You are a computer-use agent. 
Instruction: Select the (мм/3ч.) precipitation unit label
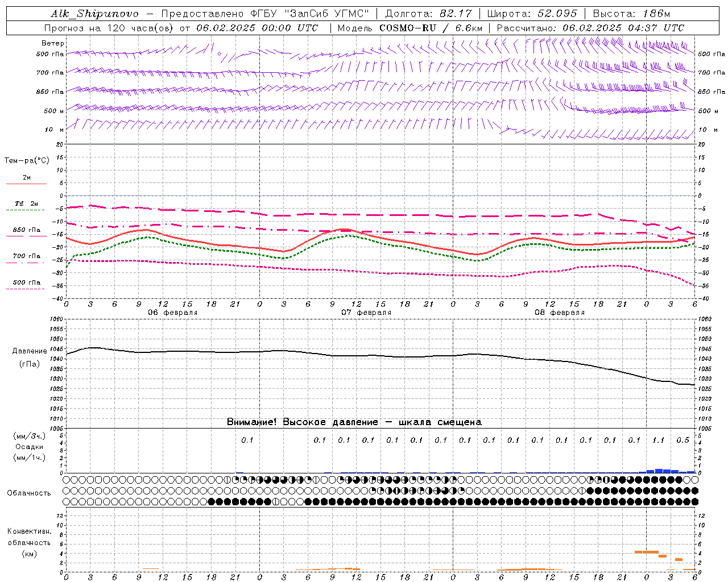30,436
